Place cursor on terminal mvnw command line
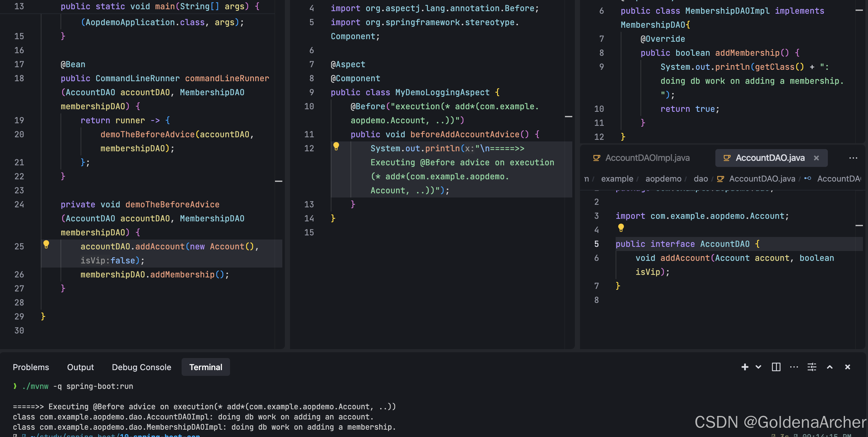Screen dimensions: 868x437 coord(77,386)
